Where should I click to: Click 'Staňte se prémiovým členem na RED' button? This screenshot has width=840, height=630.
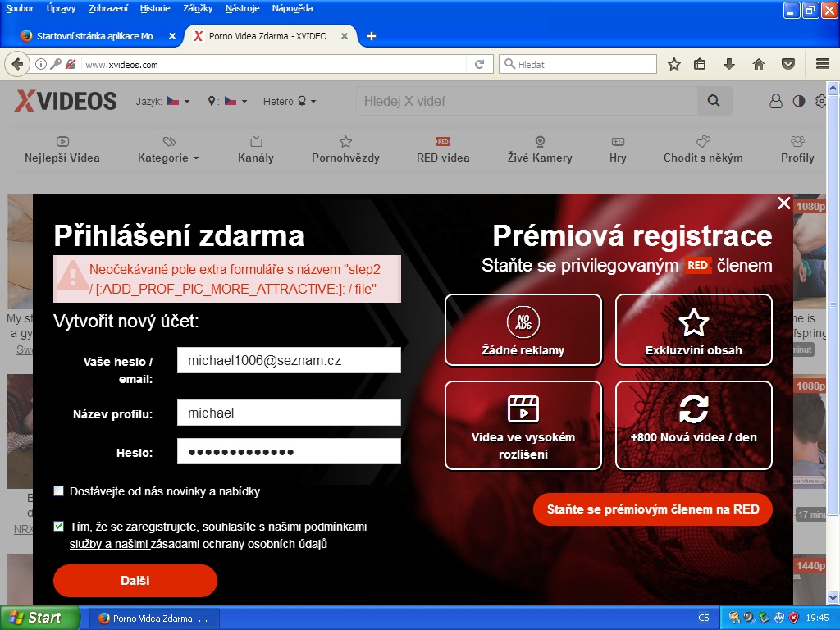click(653, 509)
